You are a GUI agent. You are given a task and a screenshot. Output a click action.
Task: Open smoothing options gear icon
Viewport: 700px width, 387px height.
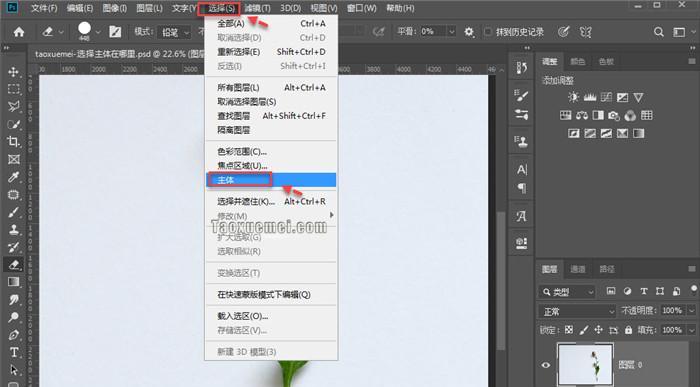coord(469,32)
